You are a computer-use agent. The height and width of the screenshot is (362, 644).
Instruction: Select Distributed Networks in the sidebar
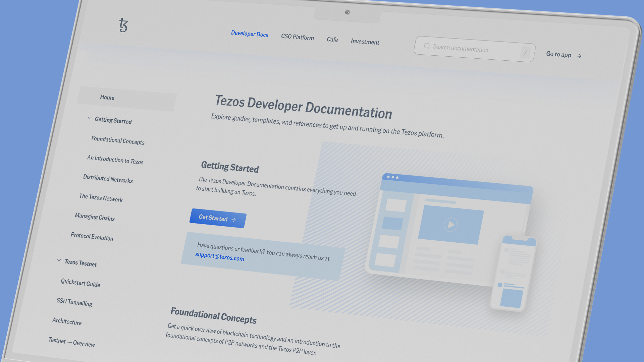[108, 179]
